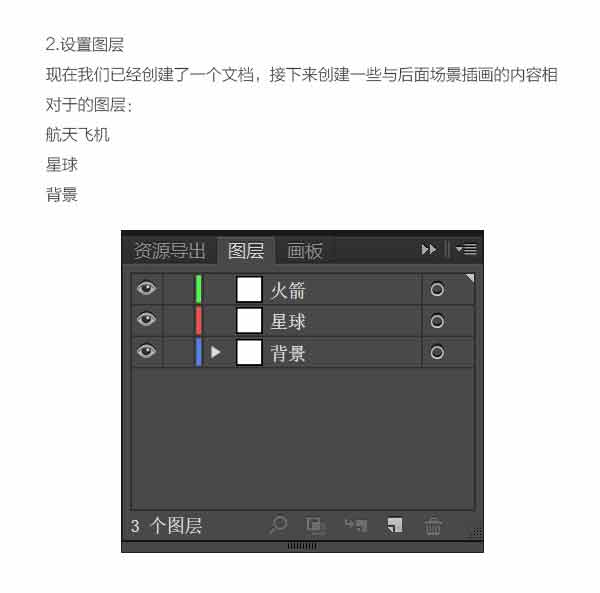600x593 pixels.
Task: Open the layers panel flyout menu
Action: (x=466, y=249)
